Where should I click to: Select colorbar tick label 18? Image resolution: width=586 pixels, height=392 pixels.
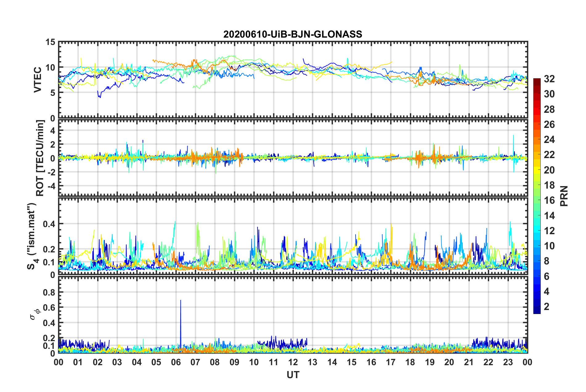pyautogui.click(x=549, y=185)
